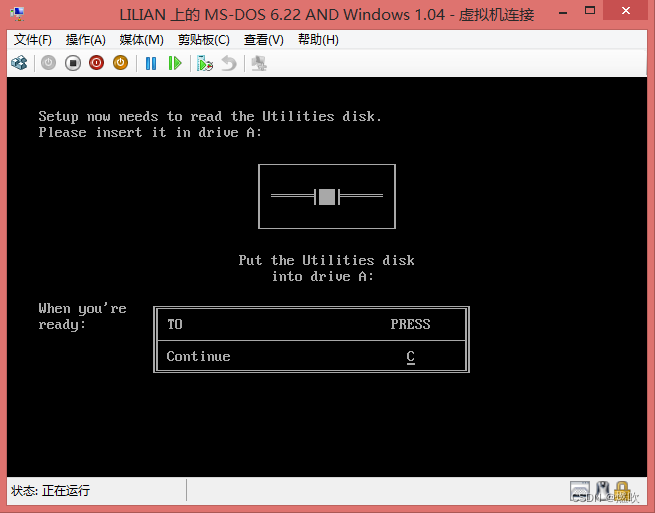Image resolution: width=655 pixels, height=513 pixels.
Task: Pause the virtual machine
Action: tap(151, 63)
